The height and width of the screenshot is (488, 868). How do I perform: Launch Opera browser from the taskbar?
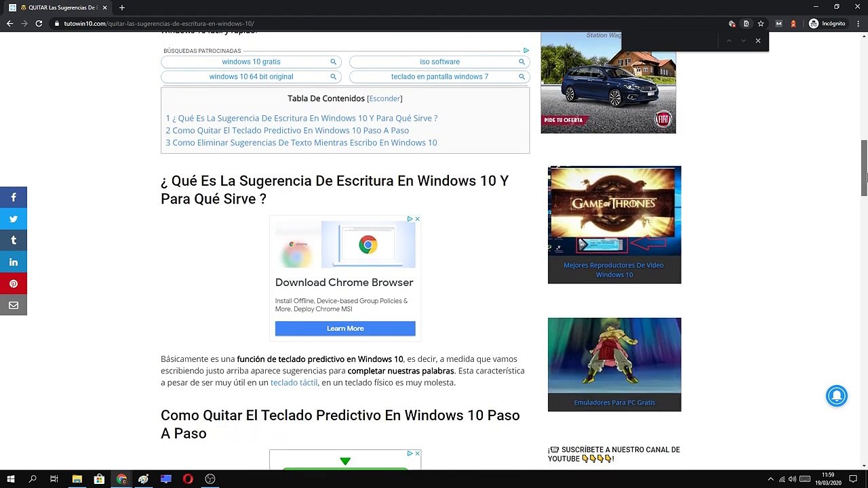[x=188, y=479]
